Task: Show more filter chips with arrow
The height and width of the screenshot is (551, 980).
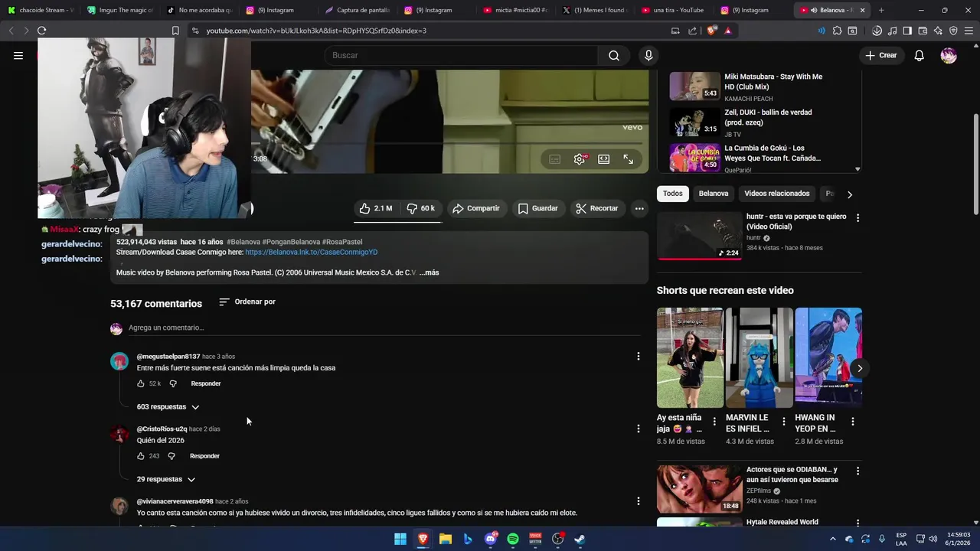Action: pos(849,194)
